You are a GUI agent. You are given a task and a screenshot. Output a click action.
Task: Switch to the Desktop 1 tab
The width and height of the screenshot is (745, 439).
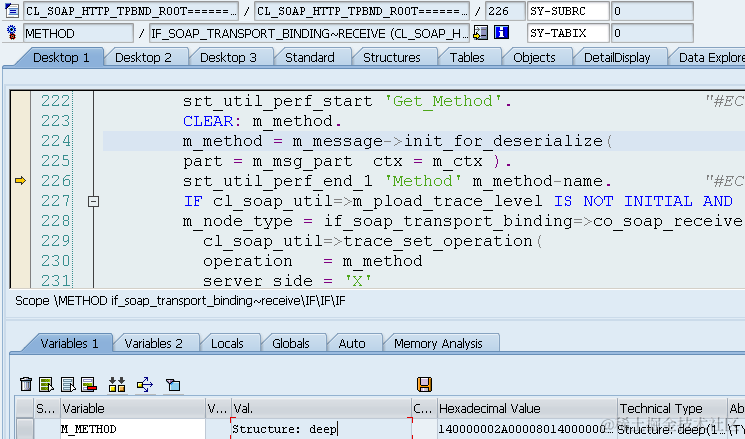61,57
